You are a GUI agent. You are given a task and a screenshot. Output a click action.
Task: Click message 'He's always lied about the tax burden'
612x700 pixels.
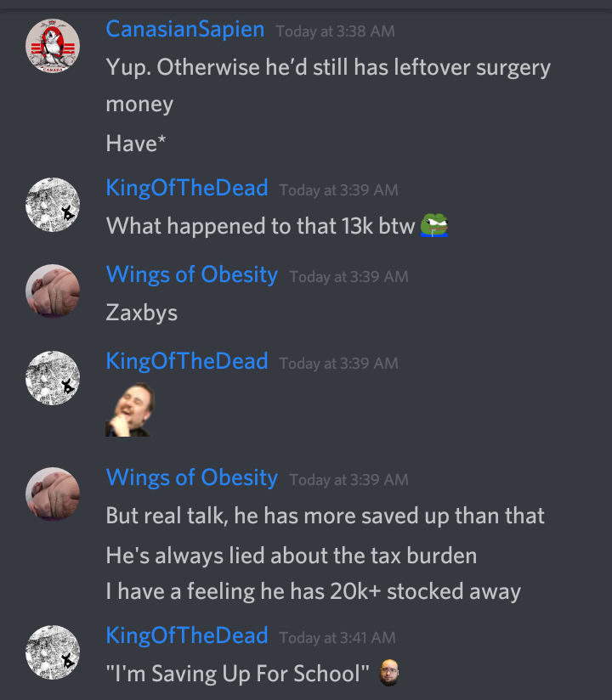(x=292, y=556)
